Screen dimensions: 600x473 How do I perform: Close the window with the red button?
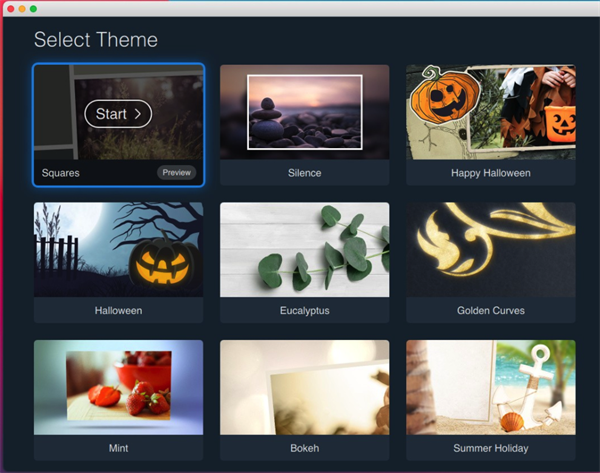tap(11, 8)
